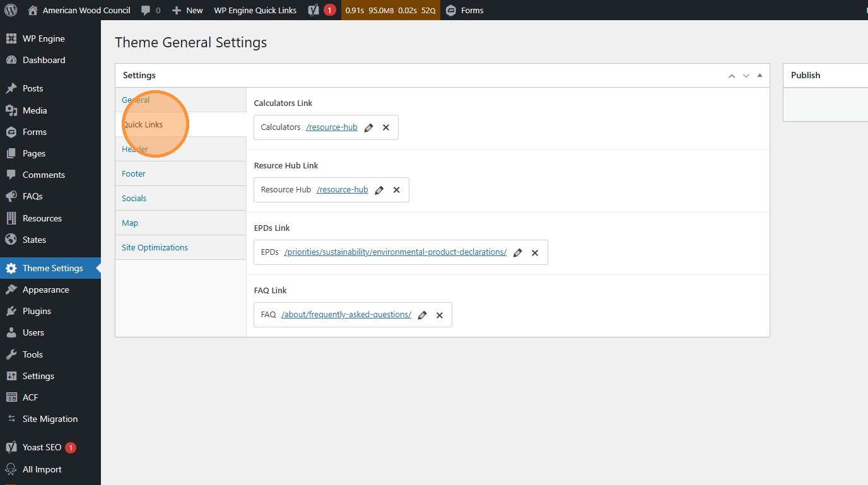Open the Site Optimizations tab
Screen dimensions: 868x485
155,247
